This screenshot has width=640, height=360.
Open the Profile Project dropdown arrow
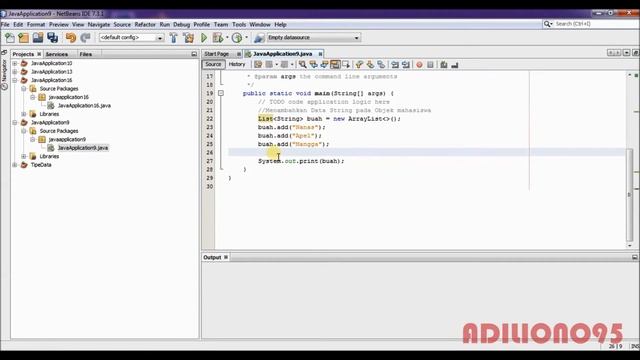pos(246,38)
